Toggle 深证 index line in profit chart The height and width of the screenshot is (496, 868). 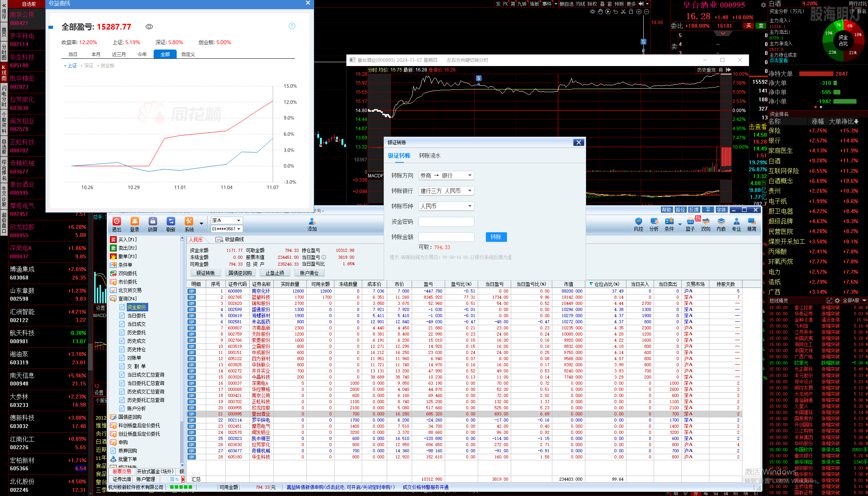[87, 66]
